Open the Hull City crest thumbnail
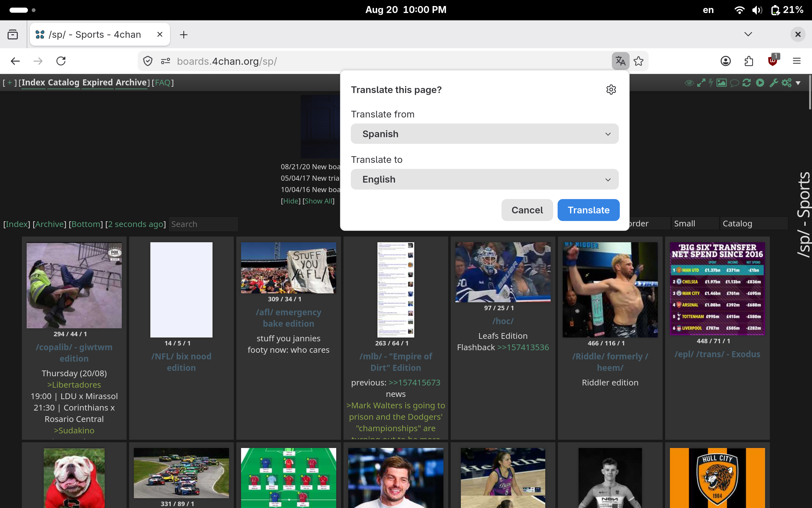812x508 pixels. pyautogui.click(x=717, y=478)
